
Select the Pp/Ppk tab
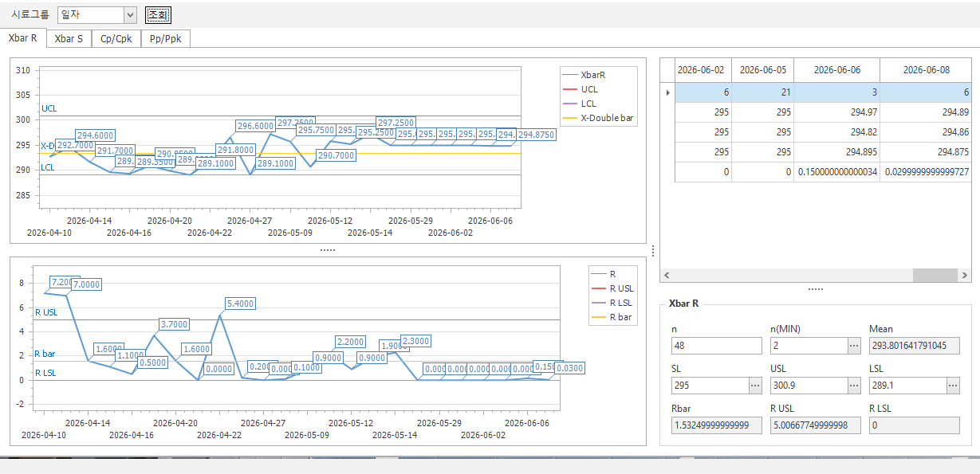click(x=166, y=38)
